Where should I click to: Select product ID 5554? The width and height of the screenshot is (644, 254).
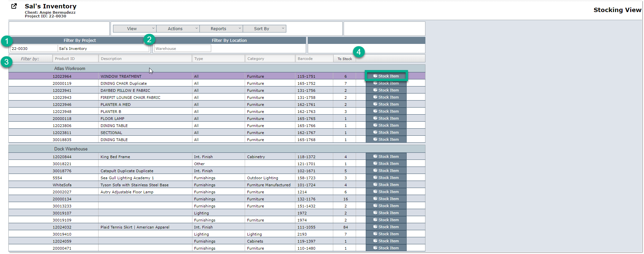pos(57,178)
